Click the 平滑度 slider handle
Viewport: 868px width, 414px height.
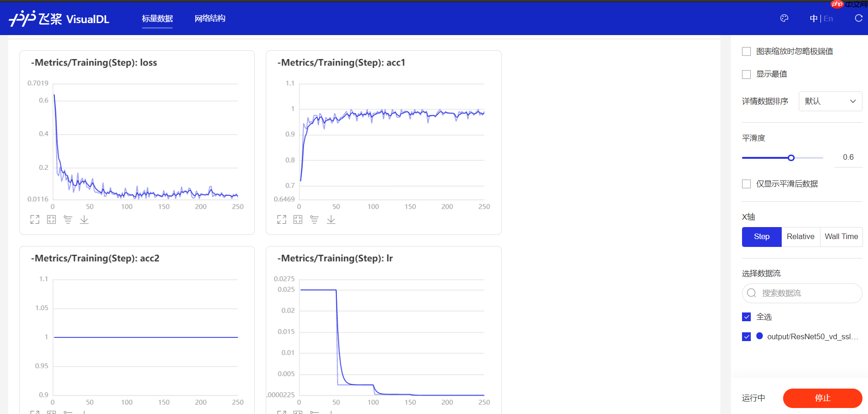click(x=791, y=158)
